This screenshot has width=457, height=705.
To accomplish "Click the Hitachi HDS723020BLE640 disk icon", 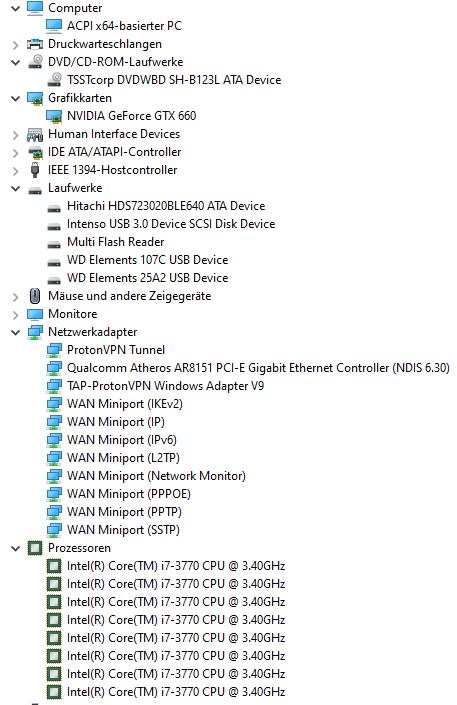I will pos(54,208).
